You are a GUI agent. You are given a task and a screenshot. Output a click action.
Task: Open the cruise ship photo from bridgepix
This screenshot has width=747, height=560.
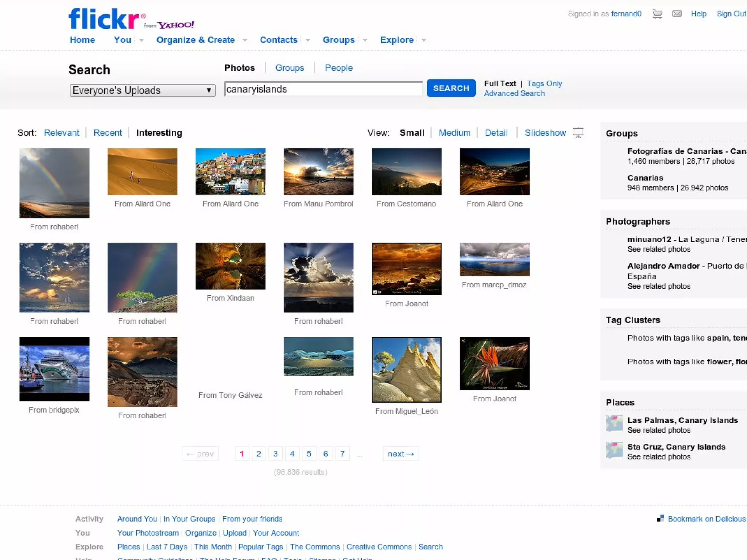pyautogui.click(x=54, y=369)
